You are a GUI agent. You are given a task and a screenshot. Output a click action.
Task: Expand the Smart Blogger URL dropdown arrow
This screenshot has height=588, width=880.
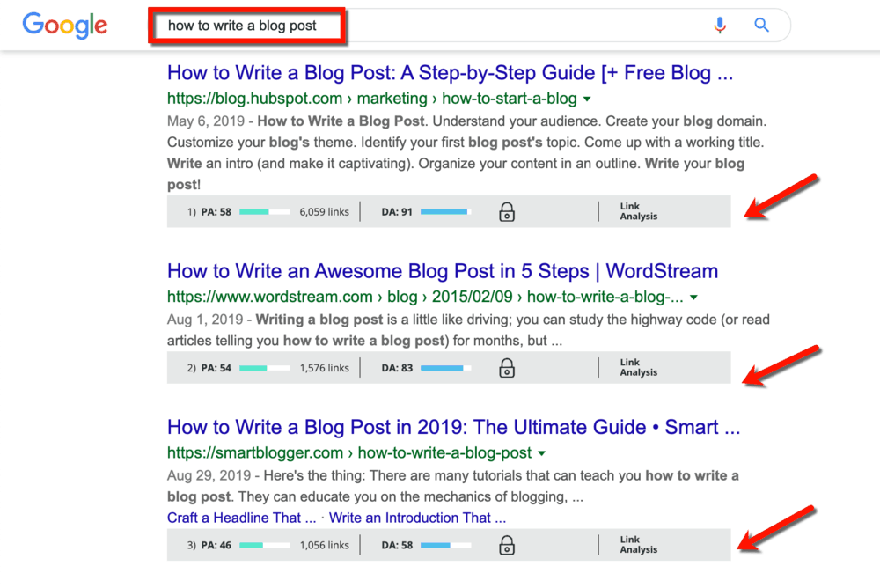point(542,452)
